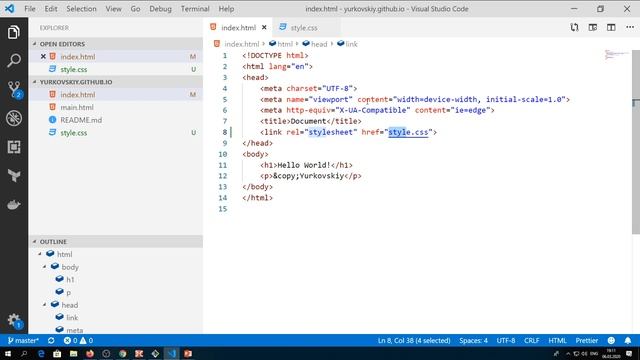
Task: Follow the style.css link in code
Action: 408,132
